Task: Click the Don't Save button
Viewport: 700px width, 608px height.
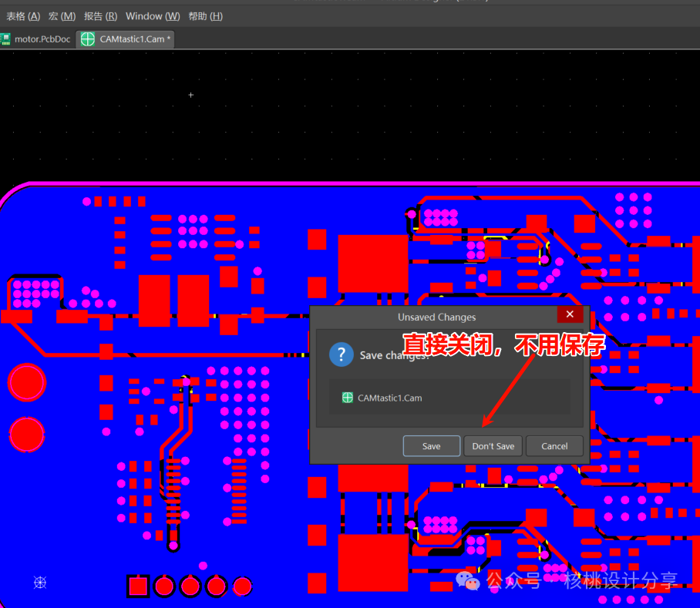Action: click(493, 446)
